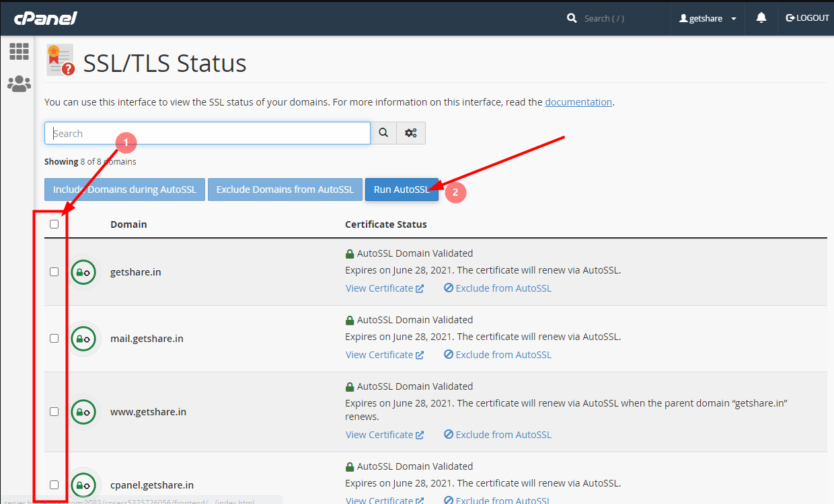Click LOGOUT in the top bar
The image size is (834, 504).
806,17
